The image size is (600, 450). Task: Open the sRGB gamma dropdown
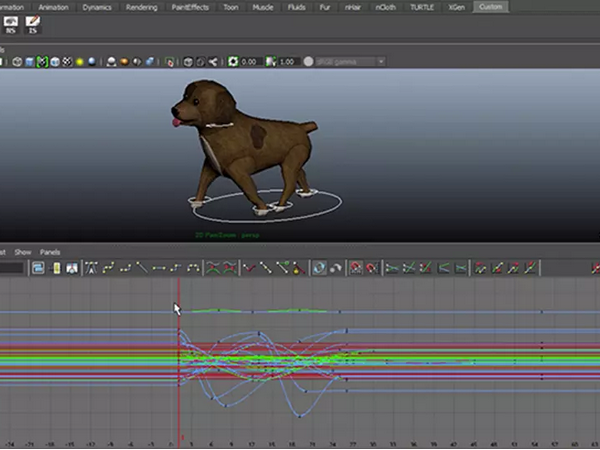coord(350,62)
